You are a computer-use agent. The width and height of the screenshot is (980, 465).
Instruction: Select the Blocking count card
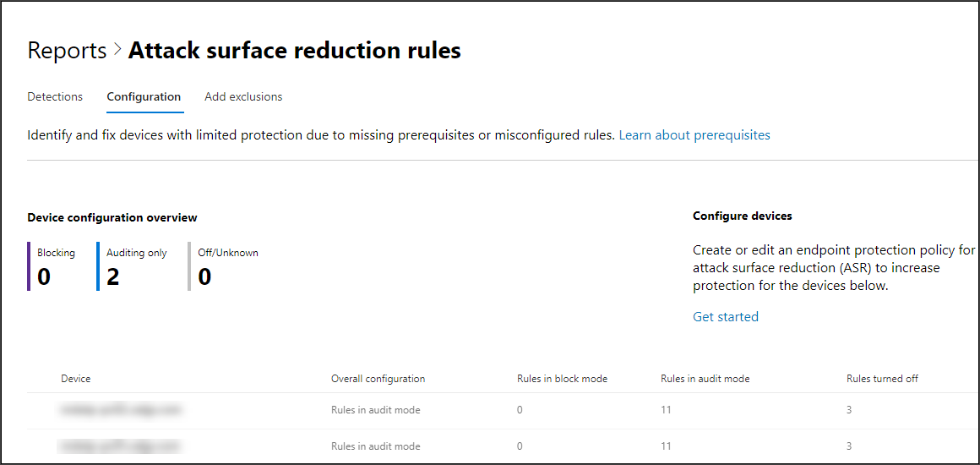[x=56, y=266]
